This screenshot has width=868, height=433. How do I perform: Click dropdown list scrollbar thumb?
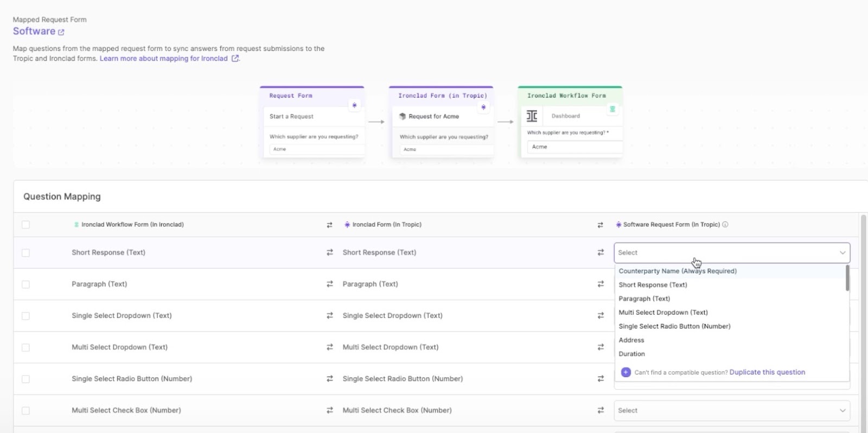(847, 278)
